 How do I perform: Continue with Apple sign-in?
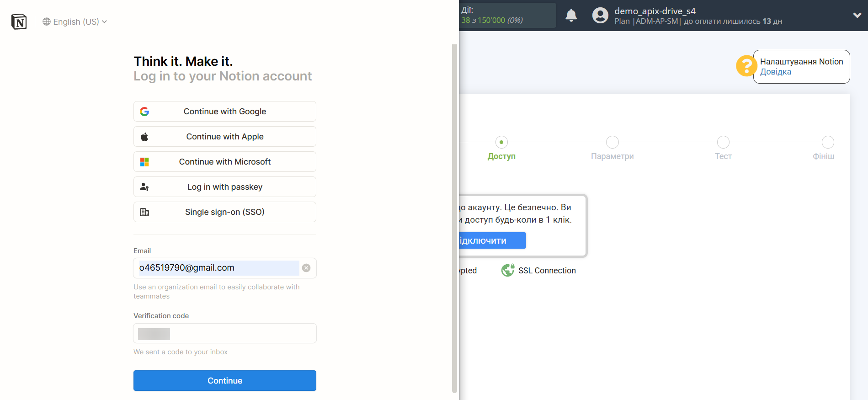click(225, 136)
